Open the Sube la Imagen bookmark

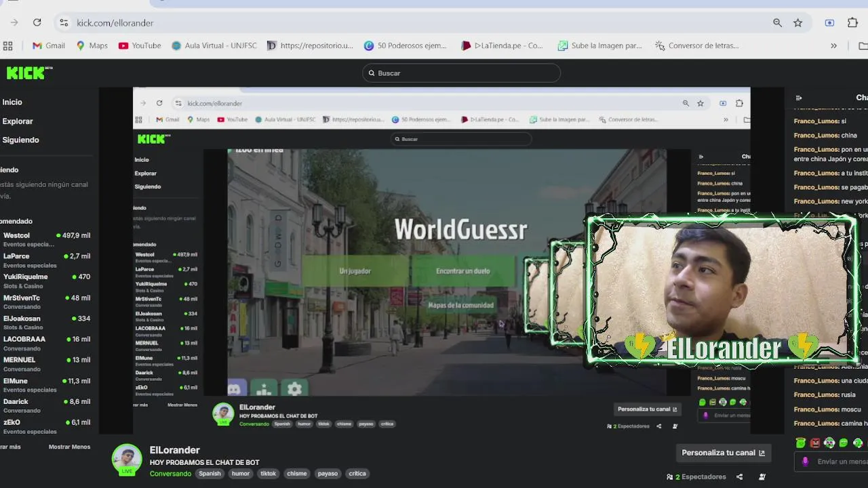599,45
